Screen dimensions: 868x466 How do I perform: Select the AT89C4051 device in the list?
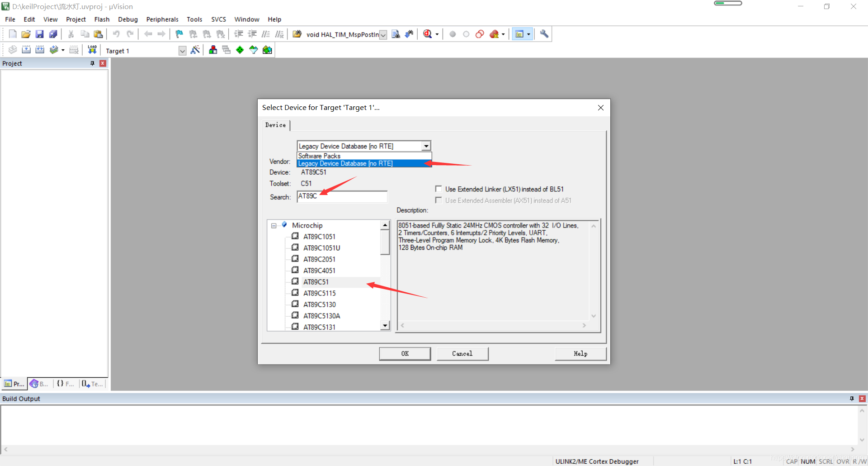pyautogui.click(x=319, y=271)
